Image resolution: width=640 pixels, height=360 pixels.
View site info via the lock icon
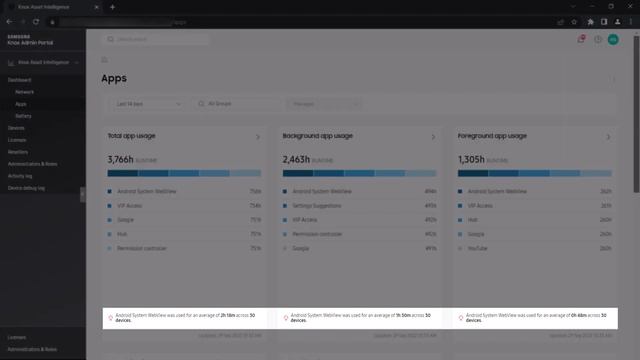[52, 22]
